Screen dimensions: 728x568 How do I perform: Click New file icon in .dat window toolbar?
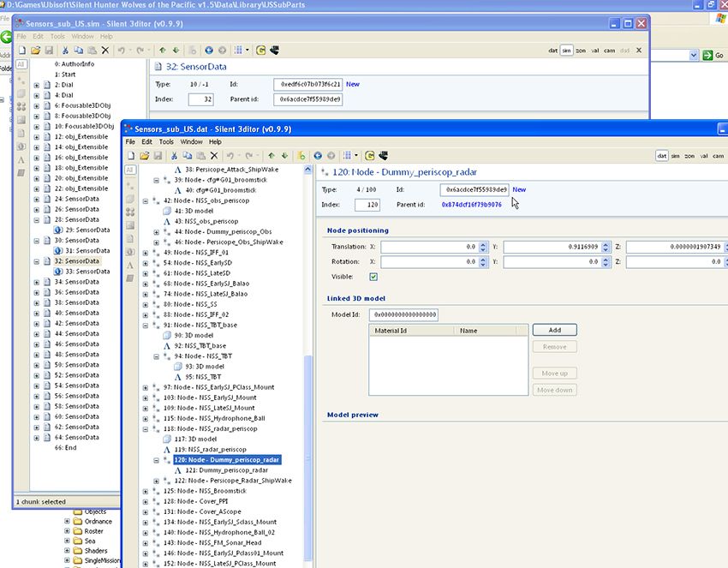(131, 156)
